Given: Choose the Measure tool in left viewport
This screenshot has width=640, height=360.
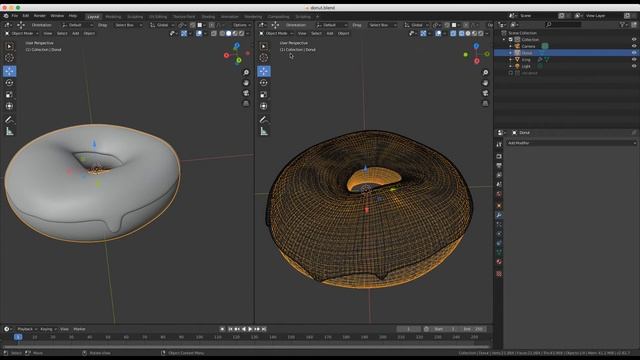Looking at the screenshot, I should 9,131.
